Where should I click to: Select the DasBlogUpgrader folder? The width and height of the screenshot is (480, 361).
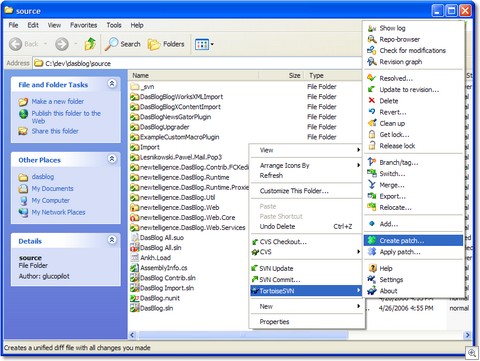click(160, 127)
